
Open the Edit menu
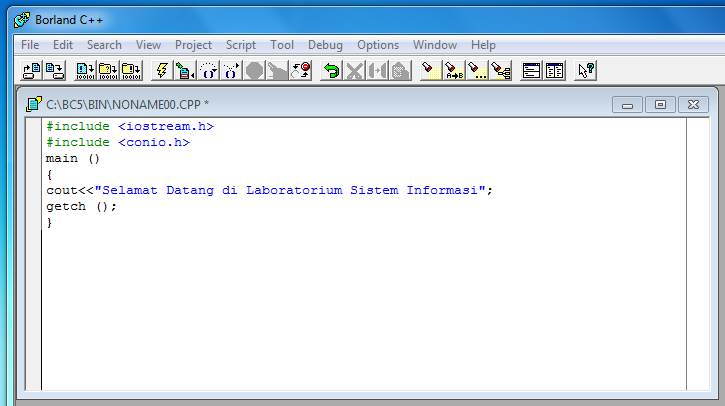tap(63, 45)
